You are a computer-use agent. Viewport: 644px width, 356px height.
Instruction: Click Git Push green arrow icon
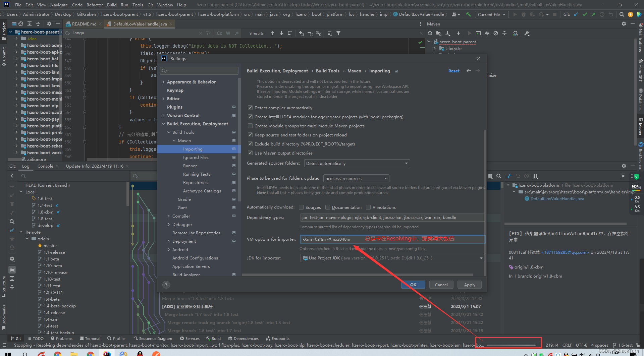pyautogui.click(x=593, y=14)
